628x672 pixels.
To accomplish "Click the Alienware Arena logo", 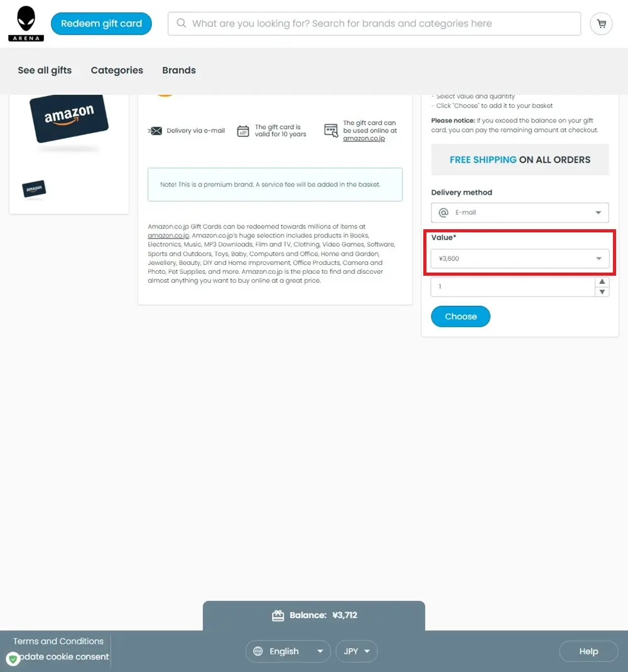I will pyautogui.click(x=26, y=24).
